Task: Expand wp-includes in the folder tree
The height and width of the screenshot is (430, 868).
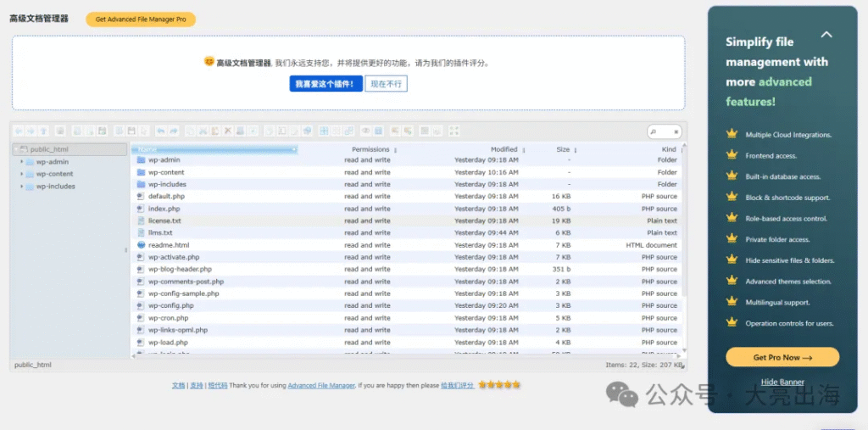Action: point(21,187)
